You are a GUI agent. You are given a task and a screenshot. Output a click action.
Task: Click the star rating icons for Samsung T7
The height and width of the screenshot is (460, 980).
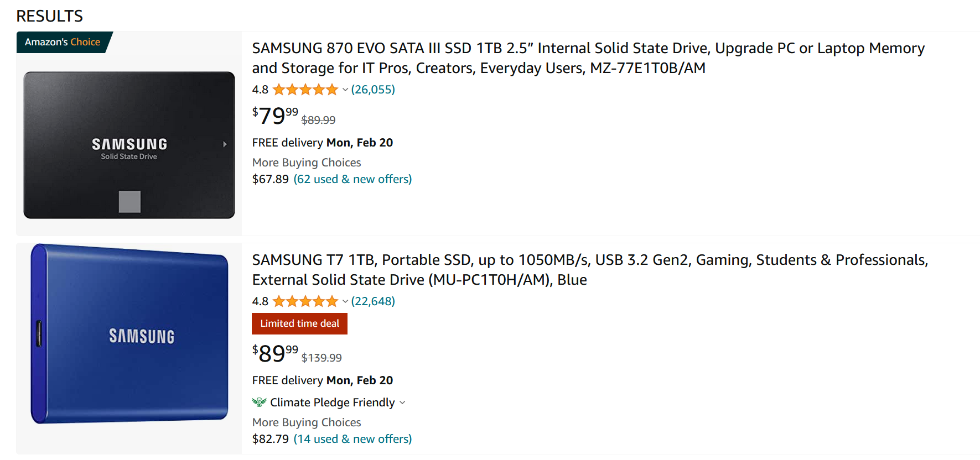pyautogui.click(x=305, y=301)
